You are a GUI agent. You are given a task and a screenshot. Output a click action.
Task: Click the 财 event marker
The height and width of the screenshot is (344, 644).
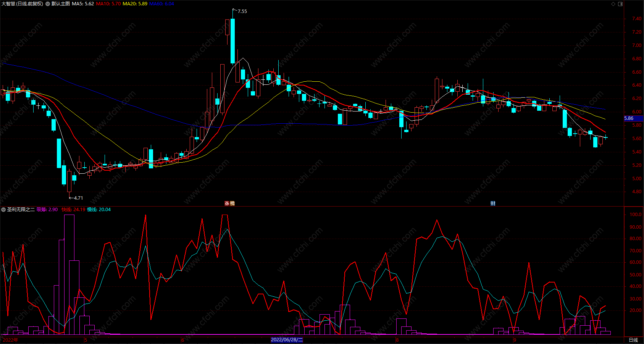pos(493,203)
